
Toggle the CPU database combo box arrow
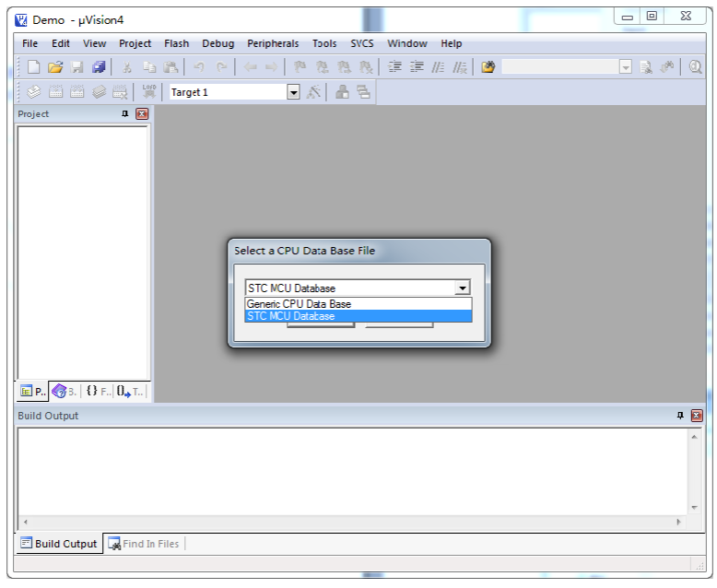tap(463, 288)
